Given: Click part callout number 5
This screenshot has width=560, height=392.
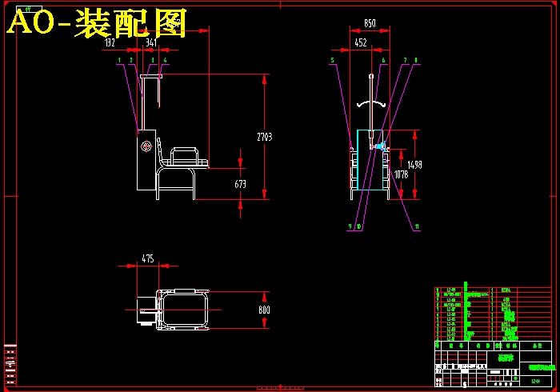Looking at the screenshot, I should [332, 60].
